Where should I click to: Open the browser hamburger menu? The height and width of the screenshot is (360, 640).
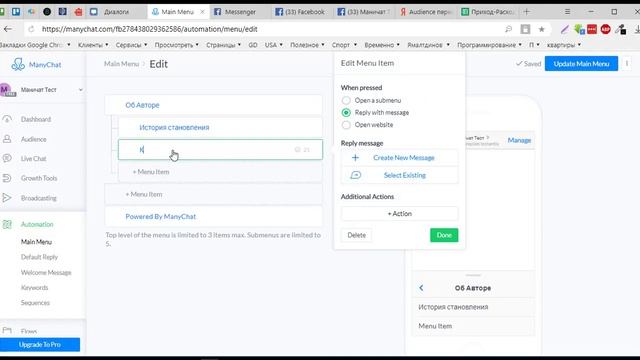[567, 12]
